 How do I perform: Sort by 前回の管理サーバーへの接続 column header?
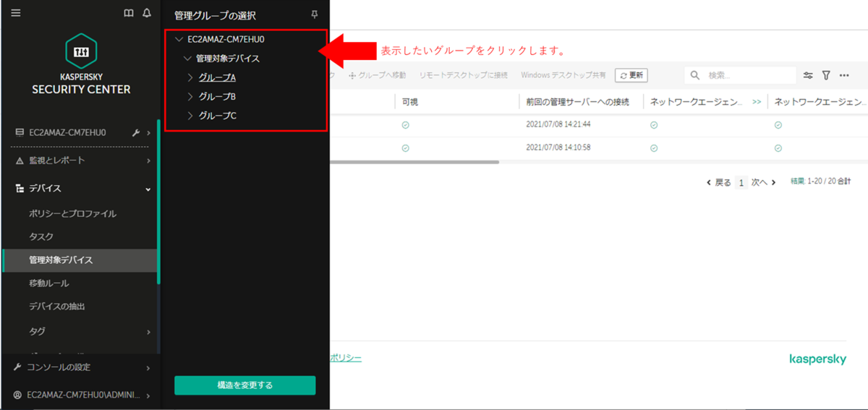(x=578, y=102)
